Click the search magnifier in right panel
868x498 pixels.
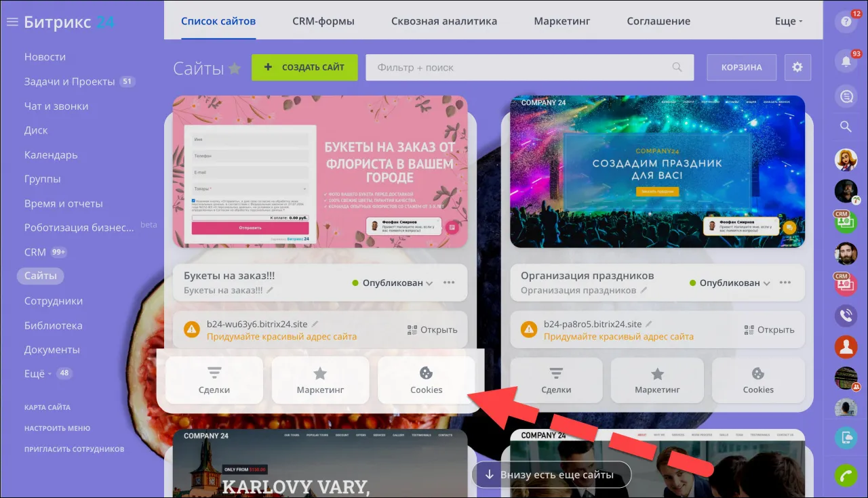[846, 126]
